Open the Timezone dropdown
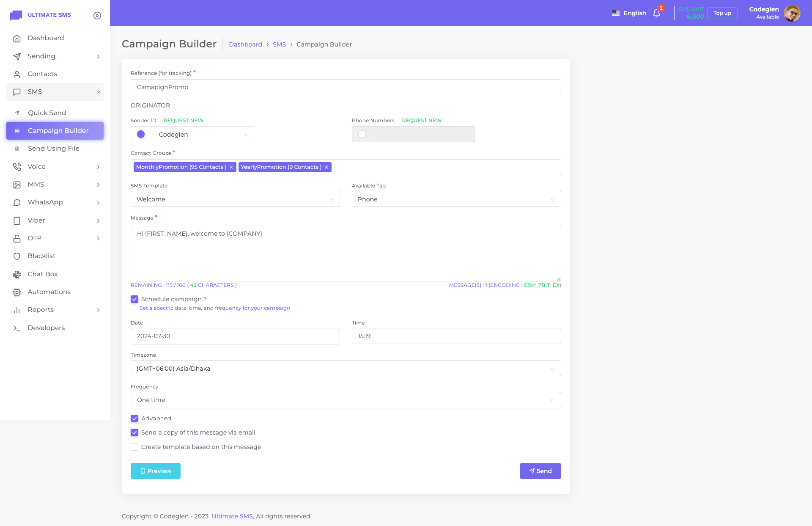 [x=346, y=368]
